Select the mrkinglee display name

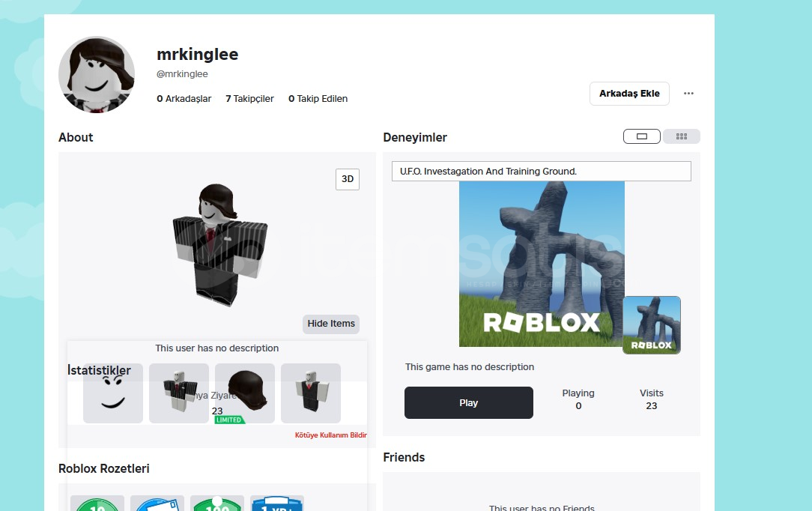pyautogui.click(x=197, y=55)
